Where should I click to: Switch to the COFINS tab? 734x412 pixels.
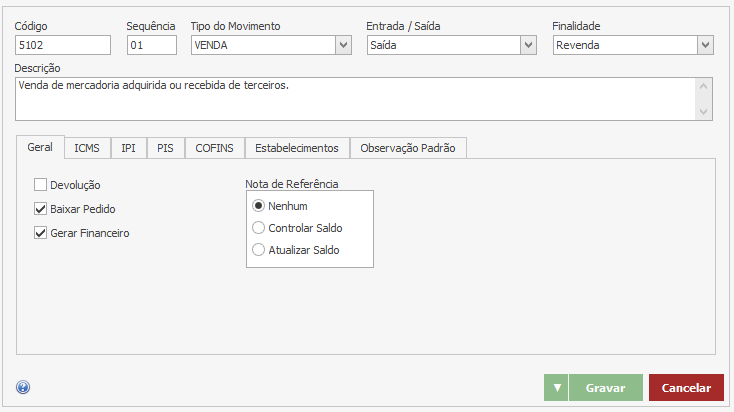[214, 148]
